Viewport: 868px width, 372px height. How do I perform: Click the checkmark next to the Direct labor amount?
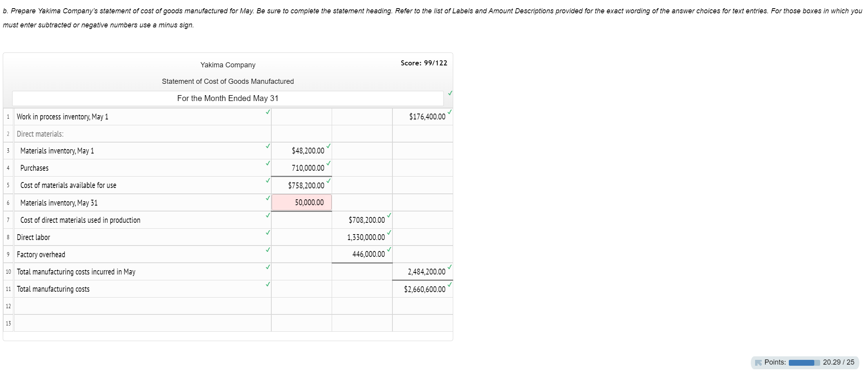coord(389,232)
